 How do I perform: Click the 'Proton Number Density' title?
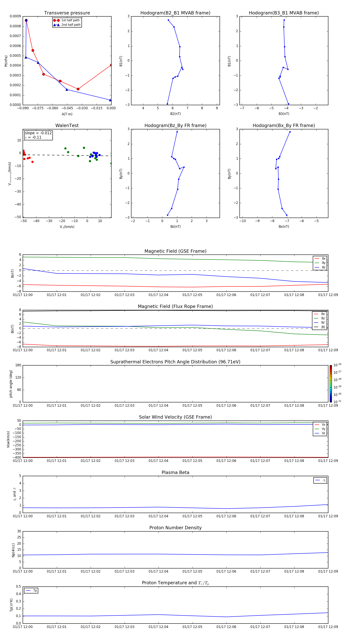pyautogui.click(x=175, y=528)
